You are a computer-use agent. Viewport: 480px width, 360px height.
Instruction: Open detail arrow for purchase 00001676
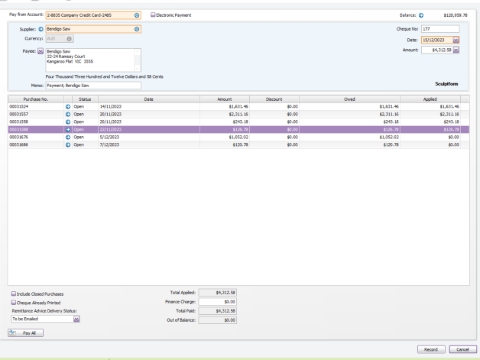pyautogui.click(x=68, y=137)
